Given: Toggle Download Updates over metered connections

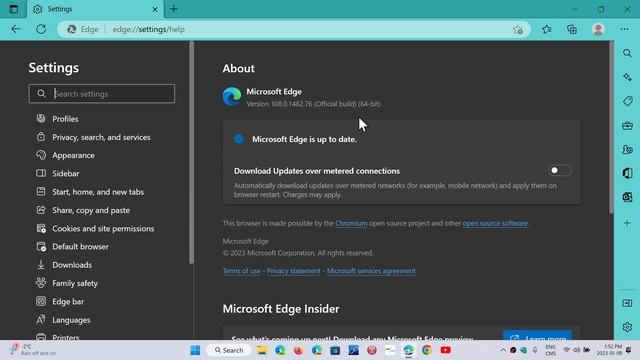Looking at the screenshot, I should (560, 170).
